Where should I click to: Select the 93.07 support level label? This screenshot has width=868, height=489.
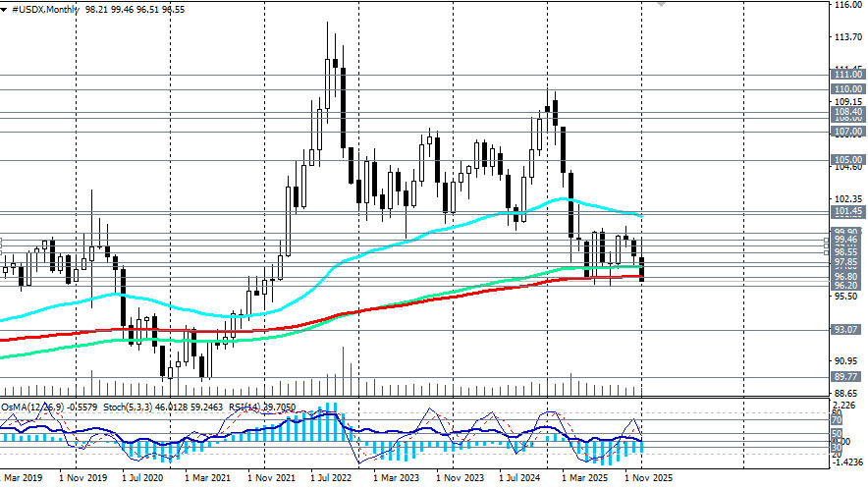point(846,331)
